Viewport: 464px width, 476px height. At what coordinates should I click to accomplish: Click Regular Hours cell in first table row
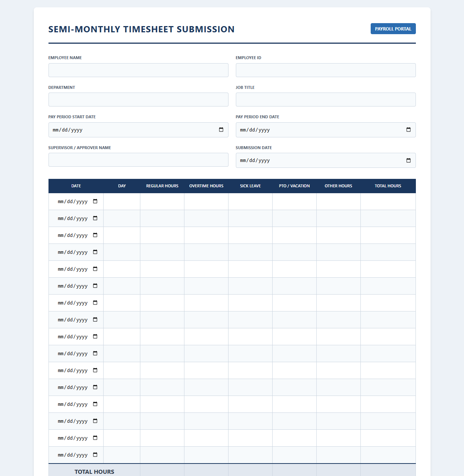pyautogui.click(x=162, y=202)
